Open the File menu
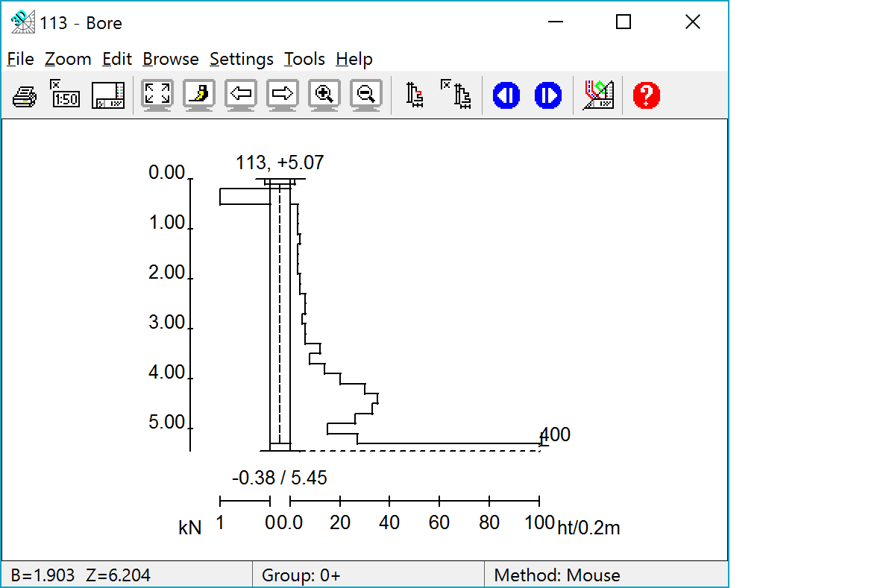Viewport: 895px width, 588px height. coord(20,59)
